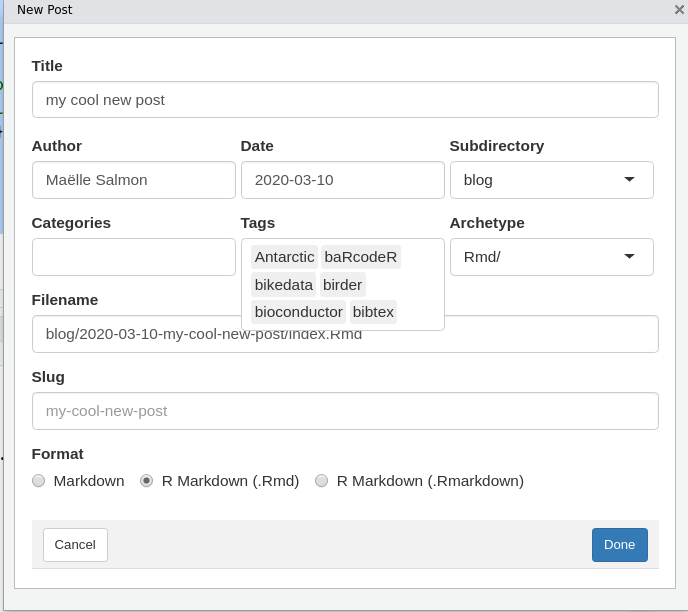This screenshot has height=612, width=688.
Task: Click the Date input field
Action: pyautogui.click(x=342, y=180)
